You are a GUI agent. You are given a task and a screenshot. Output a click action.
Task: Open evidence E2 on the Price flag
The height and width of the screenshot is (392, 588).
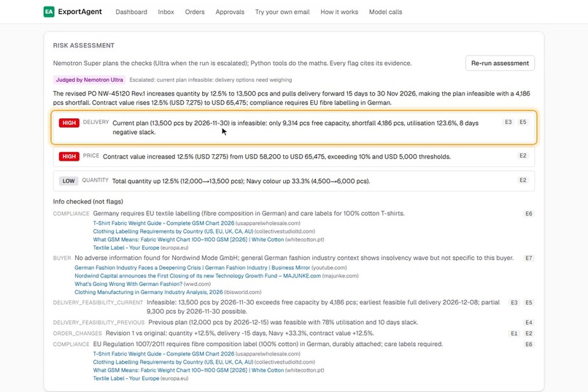click(x=523, y=155)
